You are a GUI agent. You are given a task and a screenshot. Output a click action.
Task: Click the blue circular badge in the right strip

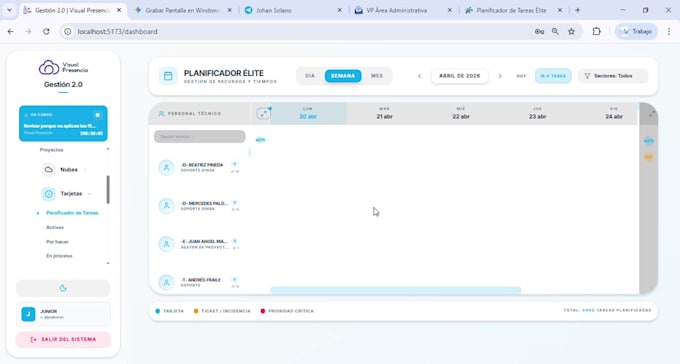point(649,141)
